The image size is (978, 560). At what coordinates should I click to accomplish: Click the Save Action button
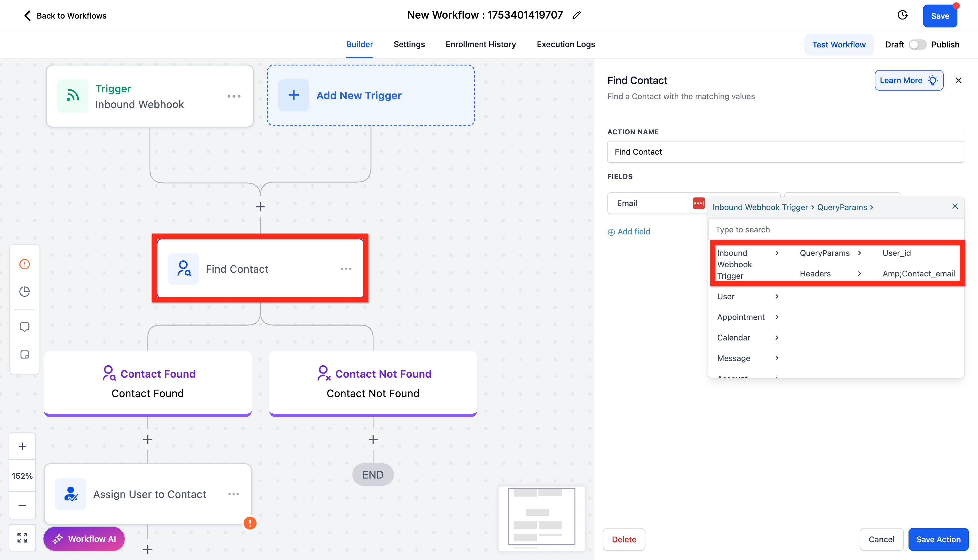[x=938, y=539]
